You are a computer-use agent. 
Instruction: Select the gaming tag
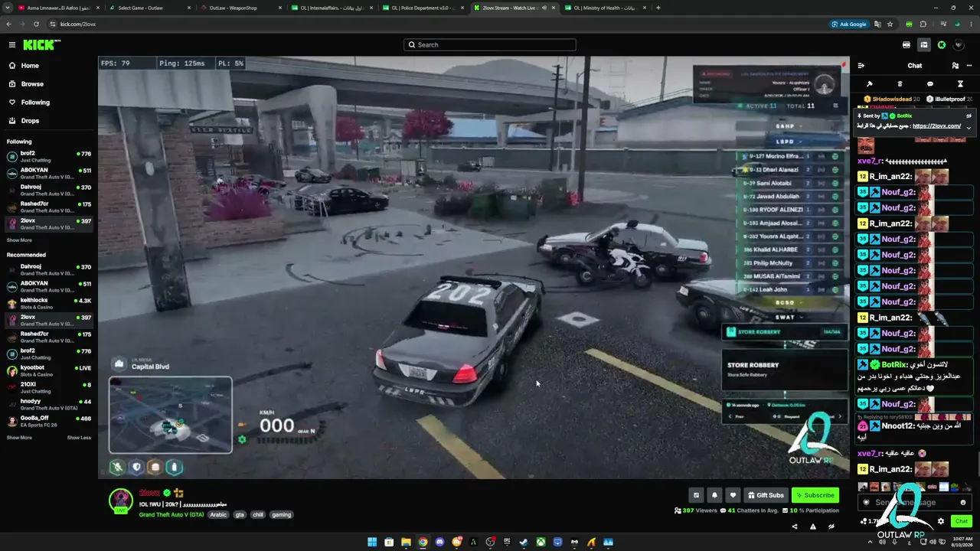(x=282, y=515)
